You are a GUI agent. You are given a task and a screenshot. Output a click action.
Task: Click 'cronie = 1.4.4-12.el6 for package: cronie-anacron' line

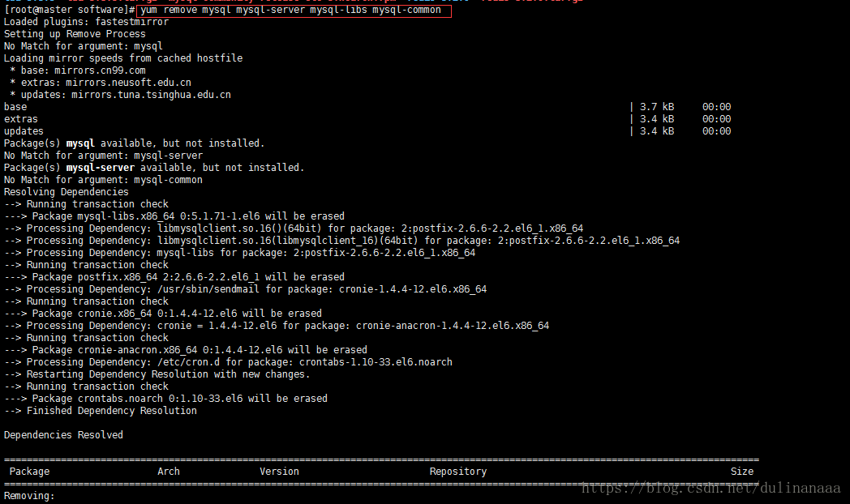277,326
